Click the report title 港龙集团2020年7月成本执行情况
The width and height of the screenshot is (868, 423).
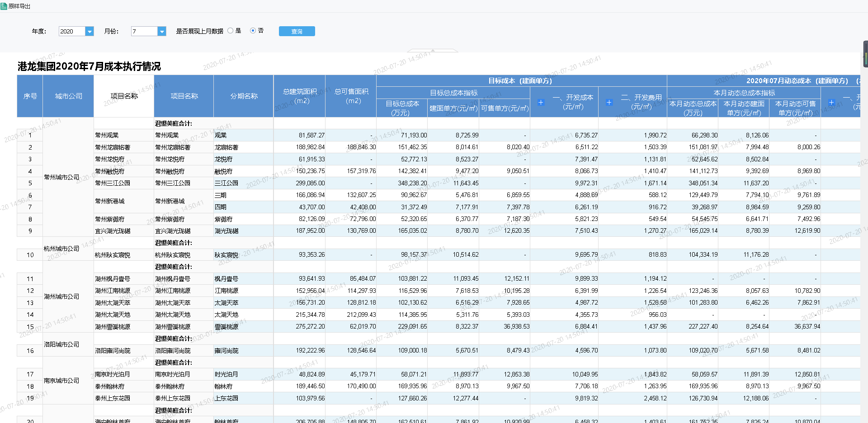(89, 66)
